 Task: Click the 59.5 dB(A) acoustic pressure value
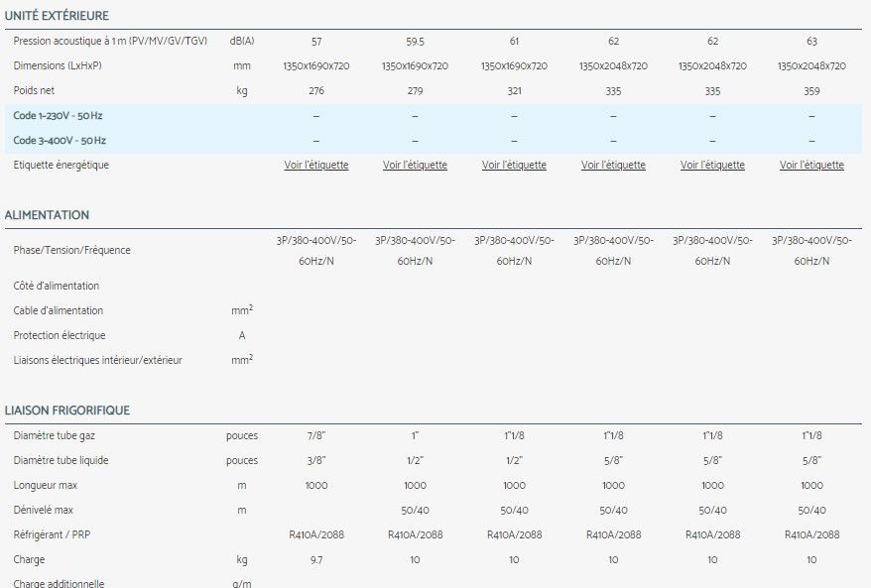point(415,42)
